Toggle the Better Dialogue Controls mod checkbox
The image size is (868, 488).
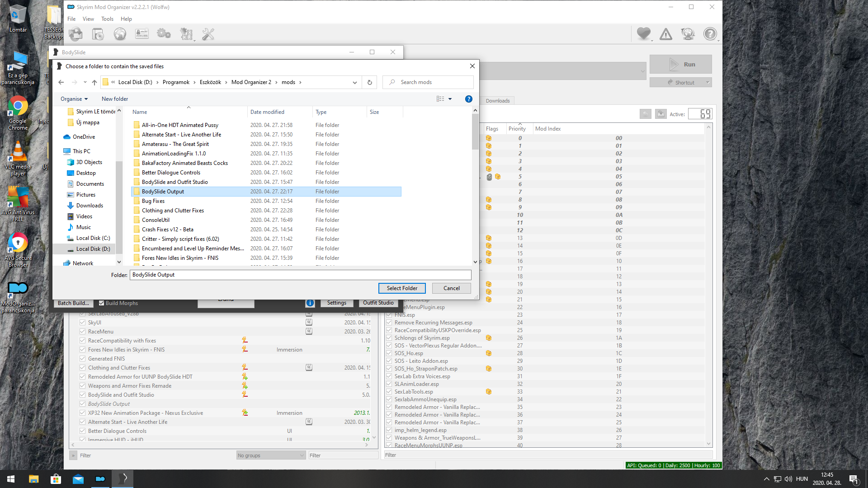point(82,431)
